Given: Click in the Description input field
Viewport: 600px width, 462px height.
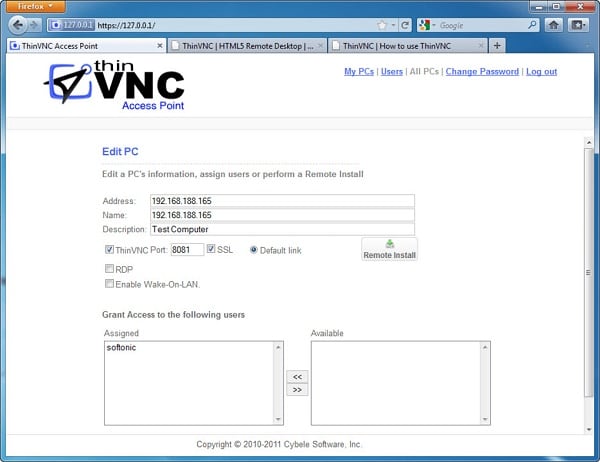Looking at the screenshot, I should pyautogui.click(x=282, y=229).
